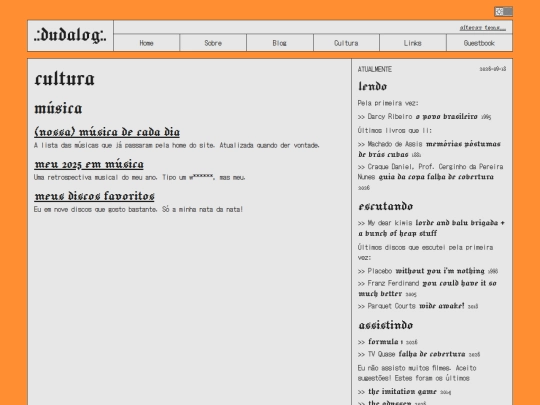The height and width of the screenshot is (405, 540).
Task: Click 'Últimos discos que escutei' paragraph
Action: pyautogui.click(x=426, y=252)
